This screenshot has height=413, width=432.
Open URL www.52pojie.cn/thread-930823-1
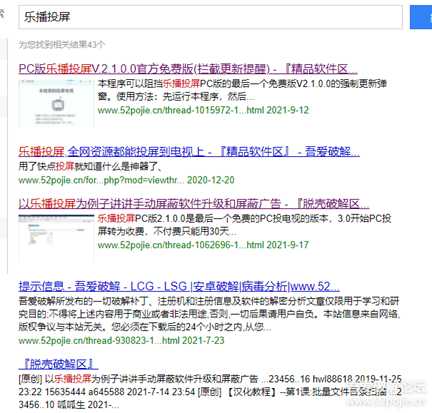click(121, 341)
